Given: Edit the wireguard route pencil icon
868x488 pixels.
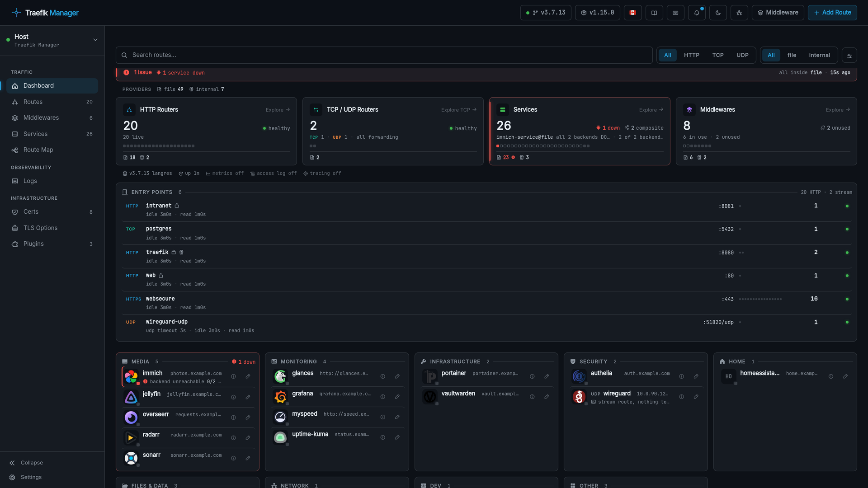Looking at the screenshot, I should [696, 397].
